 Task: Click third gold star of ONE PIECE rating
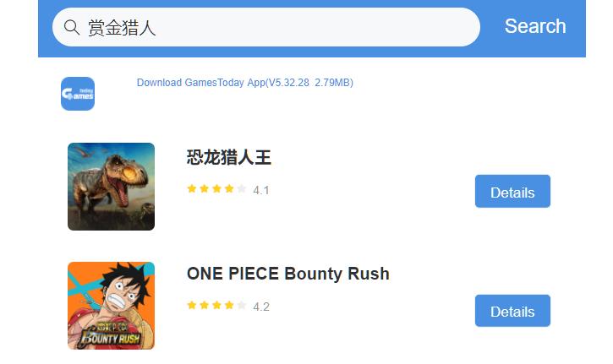pyautogui.click(x=216, y=305)
